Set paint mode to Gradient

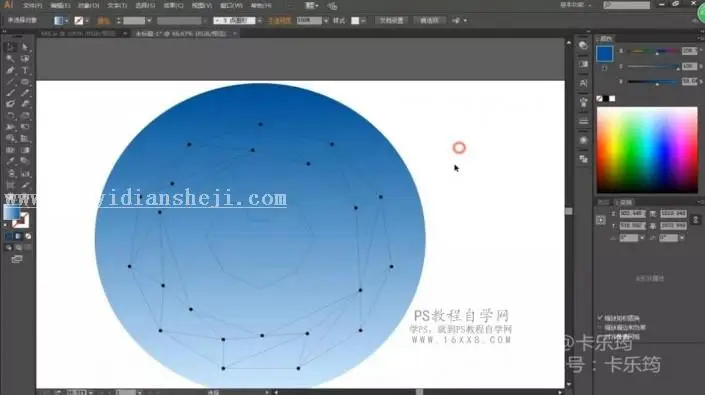18,236
